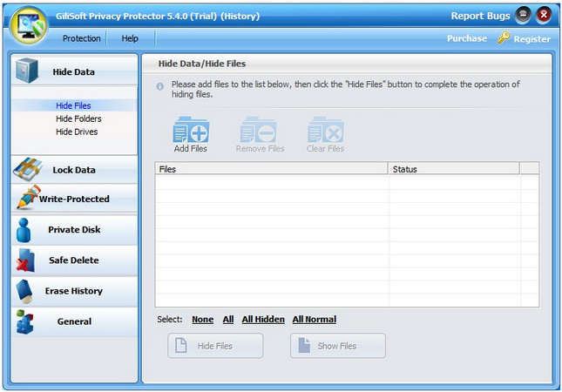This screenshot has height=392, width=562.
Task: Click the None selection link
Action: [202, 320]
